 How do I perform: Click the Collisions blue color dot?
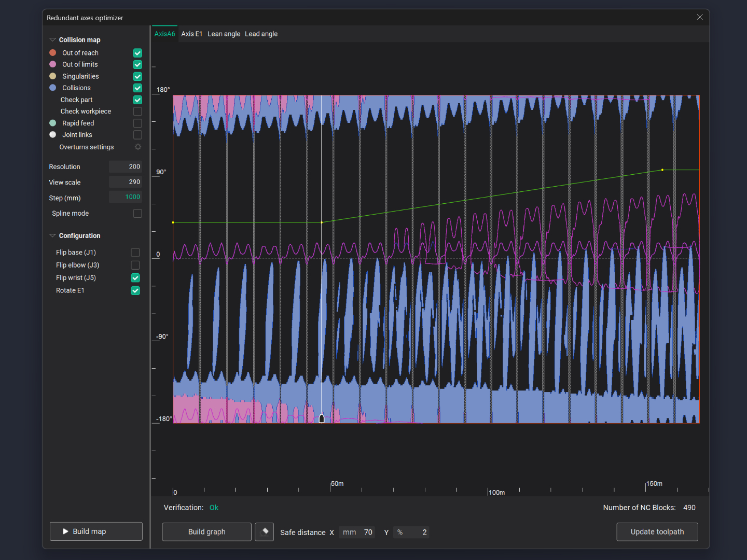53,88
